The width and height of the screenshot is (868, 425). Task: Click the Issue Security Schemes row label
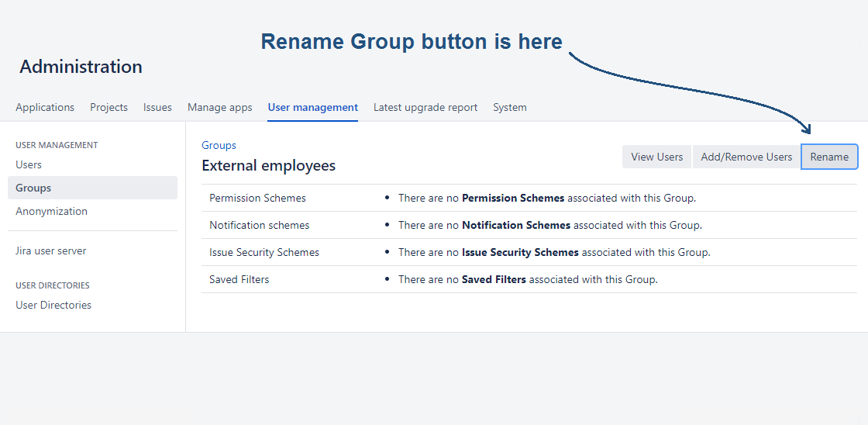point(264,252)
